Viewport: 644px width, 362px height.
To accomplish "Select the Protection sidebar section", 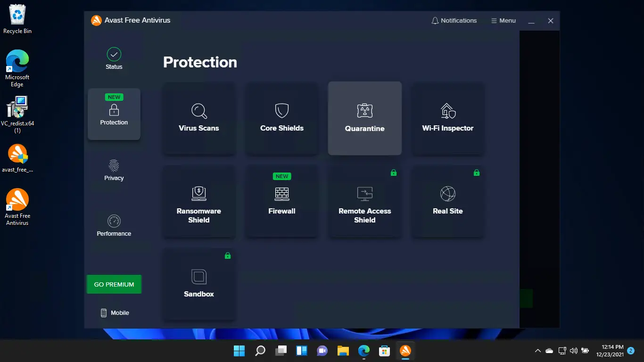I will (x=114, y=114).
